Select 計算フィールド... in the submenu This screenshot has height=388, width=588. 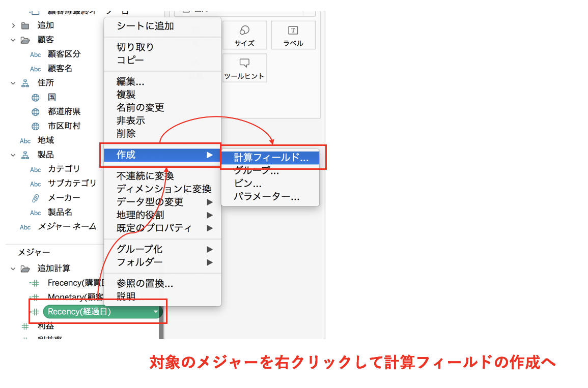point(271,158)
